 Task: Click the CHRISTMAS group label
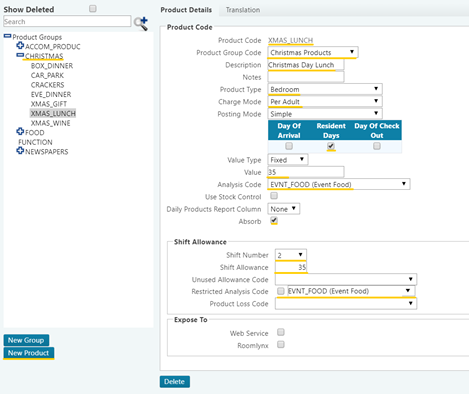[44, 56]
